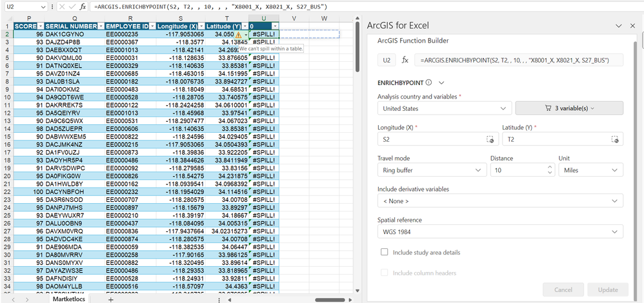This screenshot has height=303, width=644.
Task: Click the Latitude (Y) cell range selector icon
Action: click(x=614, y=139)
